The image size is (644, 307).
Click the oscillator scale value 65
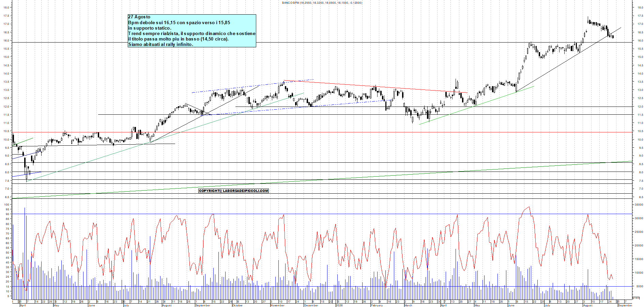7,238
